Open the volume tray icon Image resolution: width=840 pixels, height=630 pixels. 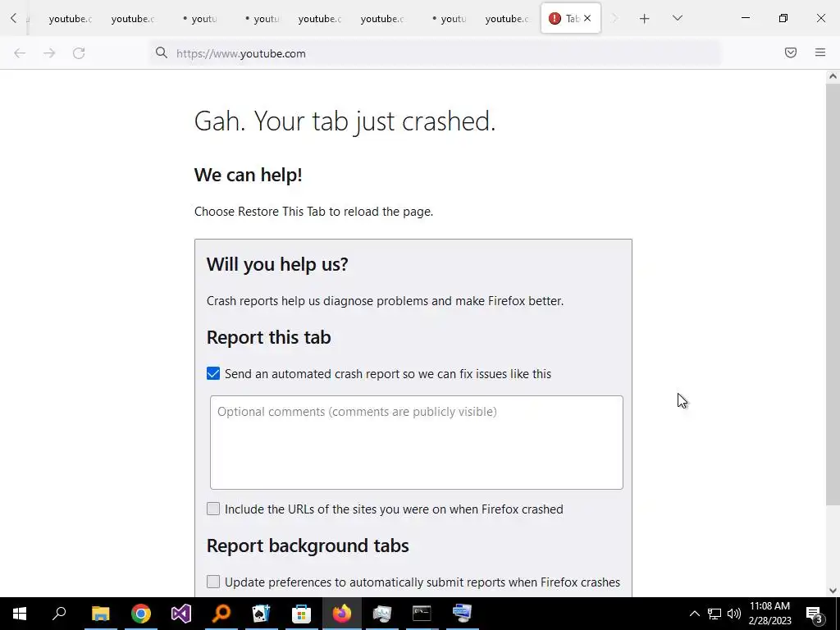(x=734, y=614)
